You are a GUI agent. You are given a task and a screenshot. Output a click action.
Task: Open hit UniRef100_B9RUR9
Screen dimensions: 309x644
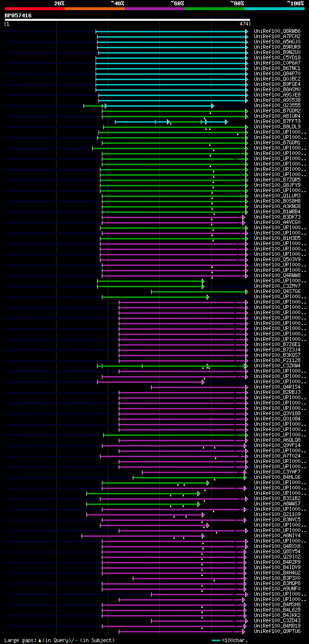point(277,47)
